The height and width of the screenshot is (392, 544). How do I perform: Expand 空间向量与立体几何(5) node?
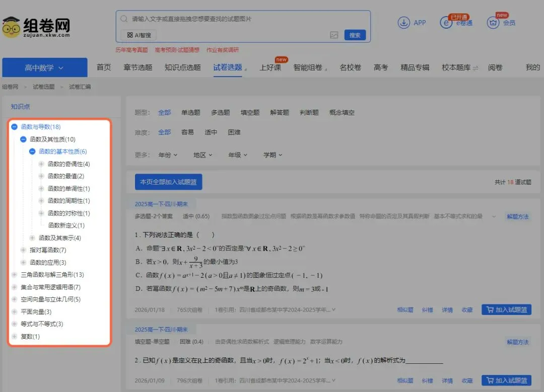(14, 299)
